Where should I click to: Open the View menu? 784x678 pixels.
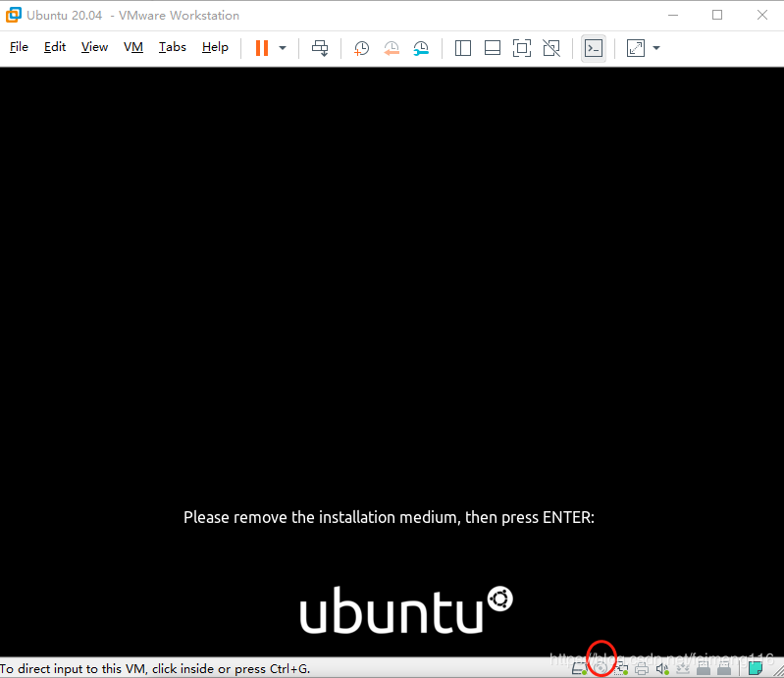coord(94,47)
